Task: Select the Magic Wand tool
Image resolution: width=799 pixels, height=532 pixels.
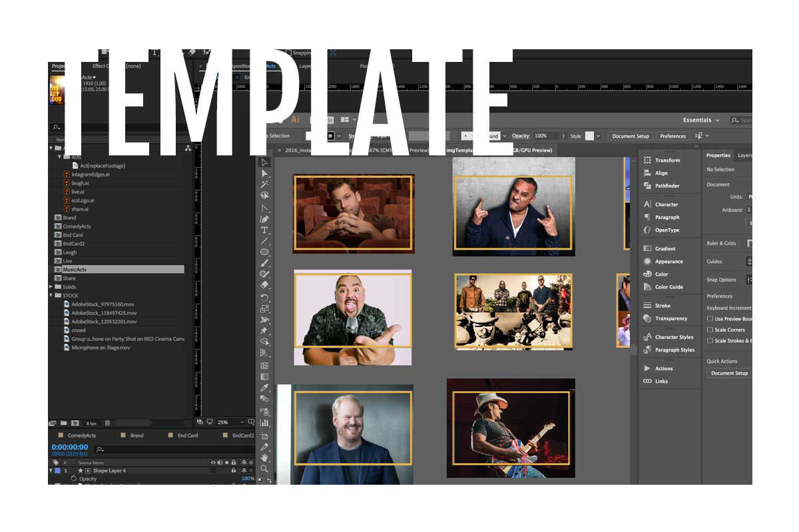Action: (264, 184)
